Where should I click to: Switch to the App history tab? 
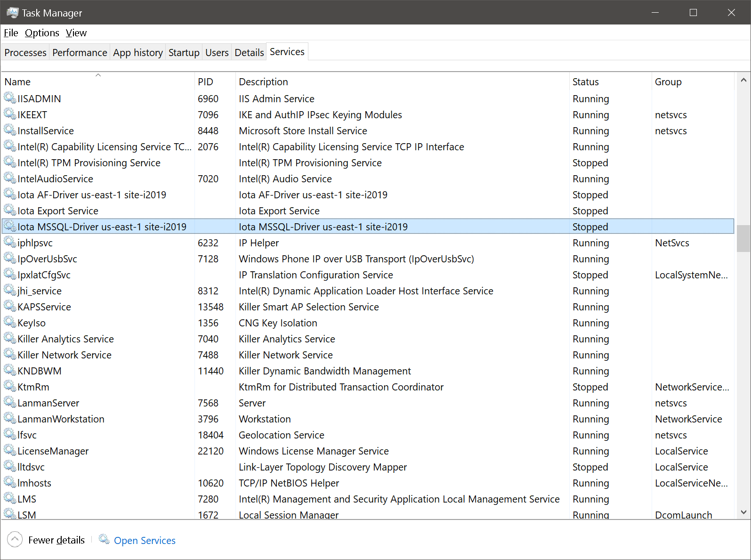138,52
